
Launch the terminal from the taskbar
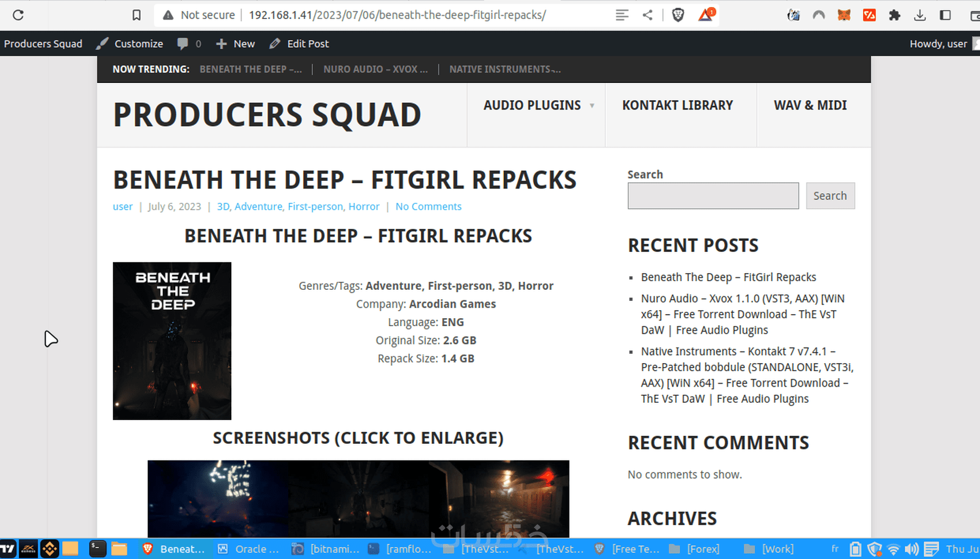(x=97, y=549)
